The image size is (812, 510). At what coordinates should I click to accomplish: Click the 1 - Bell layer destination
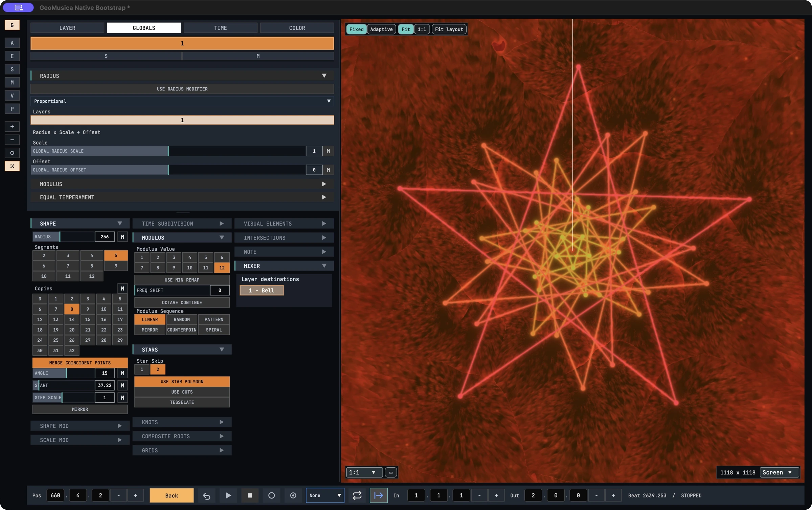tap(262, 291)
